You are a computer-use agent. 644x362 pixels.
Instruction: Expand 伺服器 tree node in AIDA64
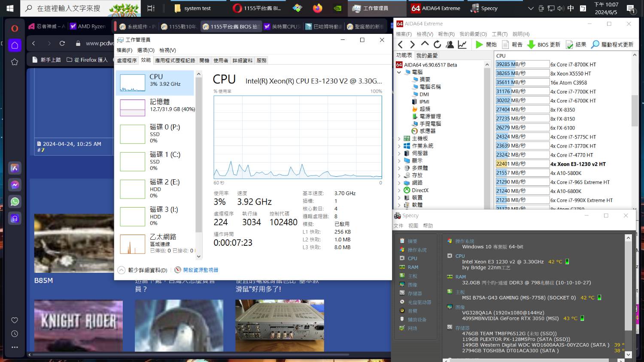click(x=399, y=153)
